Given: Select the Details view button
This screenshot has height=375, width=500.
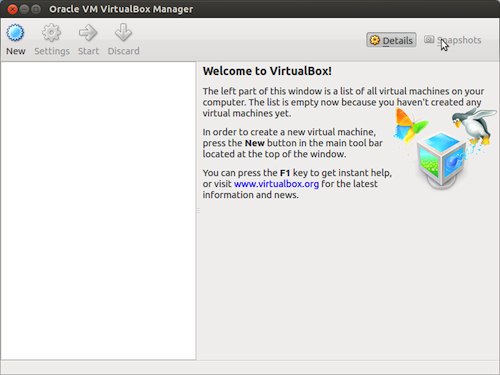Looking at the screenshot, I should coord(391,40).
